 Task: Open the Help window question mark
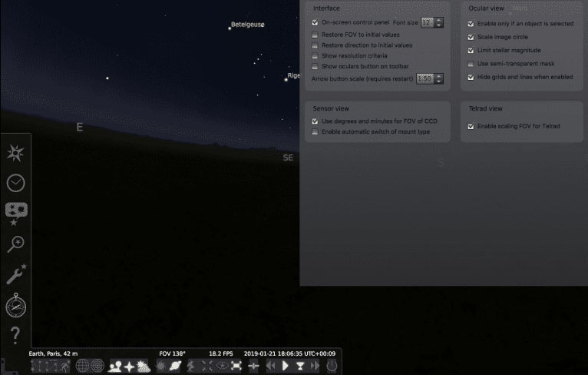coord(15,335)
